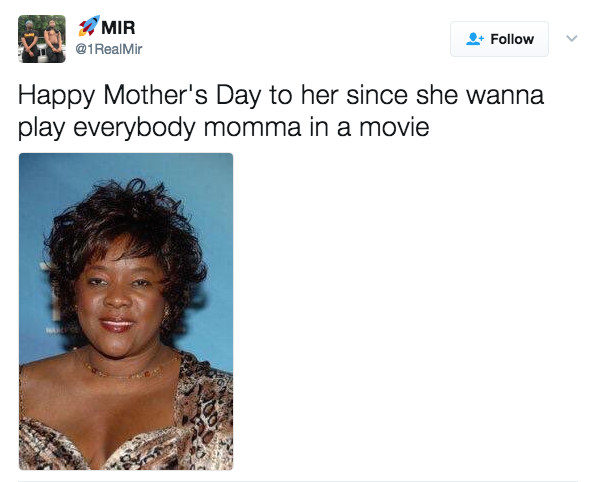608x482 pixels.
Task: Click the rocket emoji beside MIR
Action: 89,26
